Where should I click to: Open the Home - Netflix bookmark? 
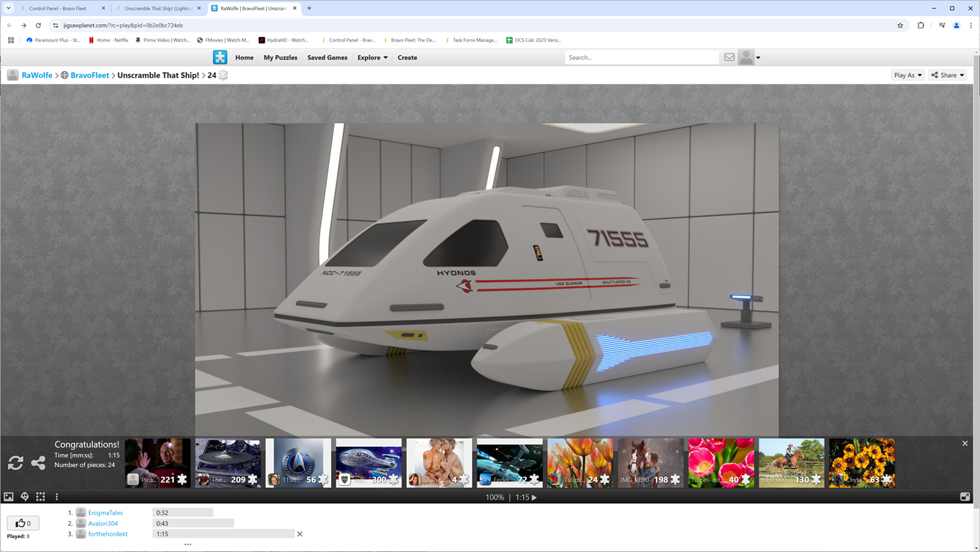coord(108,40)
